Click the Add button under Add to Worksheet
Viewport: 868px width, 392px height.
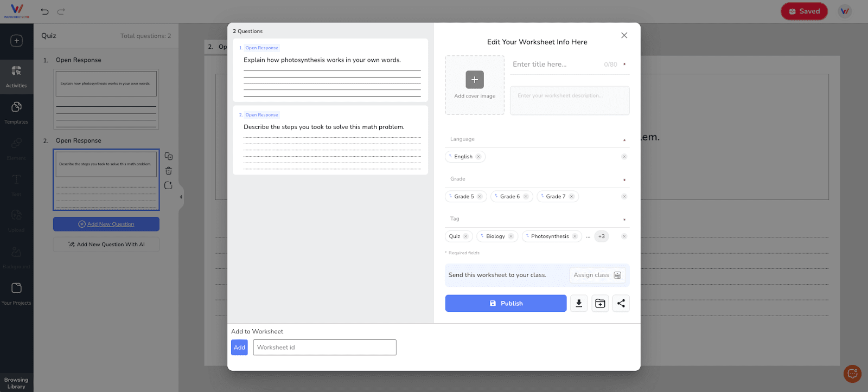pyautogui.click(x=239, y=348)
